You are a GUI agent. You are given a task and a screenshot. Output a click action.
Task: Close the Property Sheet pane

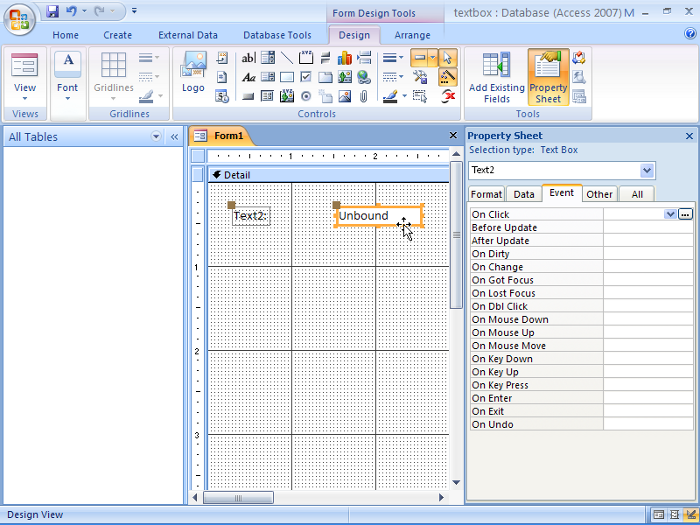click(x=689, y=136)
